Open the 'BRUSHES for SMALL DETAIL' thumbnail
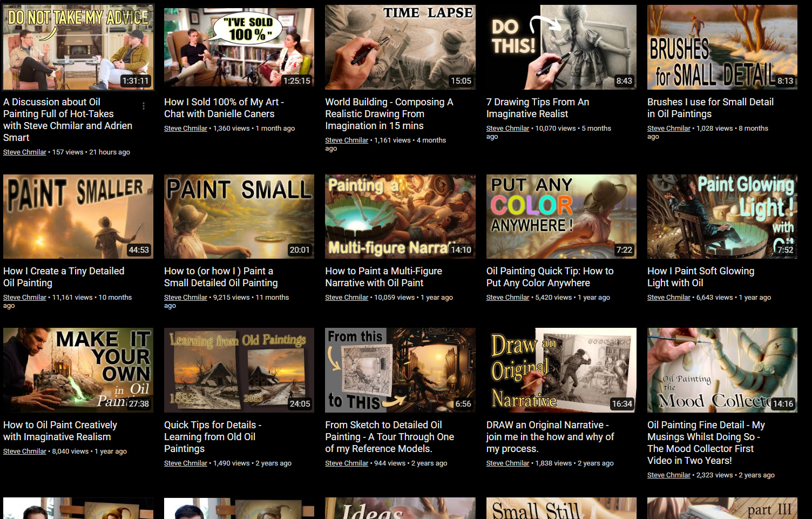Image resolution: width=812 pixels, height=519 pixels. [x=722, y=47]
